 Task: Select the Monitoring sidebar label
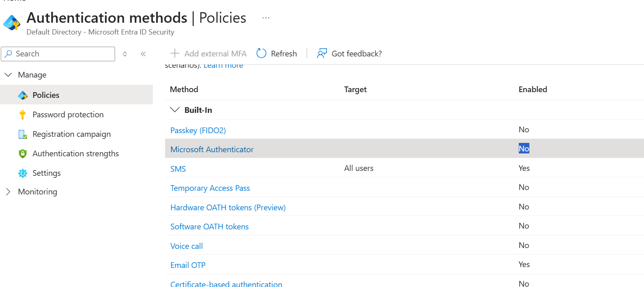(x=37, y=192)
